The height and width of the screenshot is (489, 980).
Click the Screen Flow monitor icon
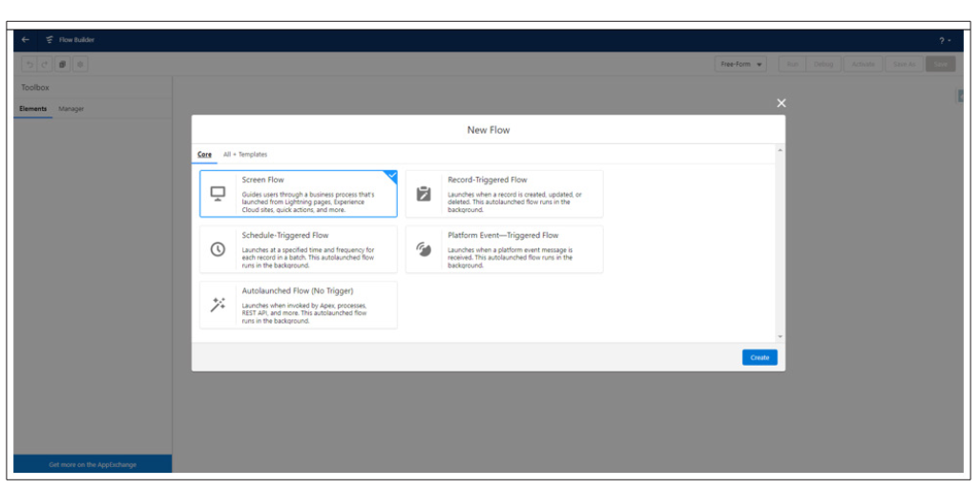(x=218, y=194)
